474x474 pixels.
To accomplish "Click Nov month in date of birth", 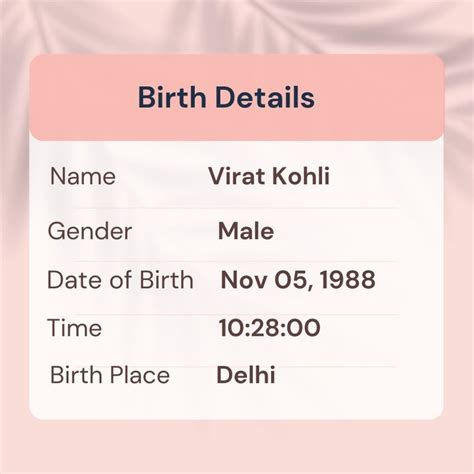I will [x=244, y=280].
